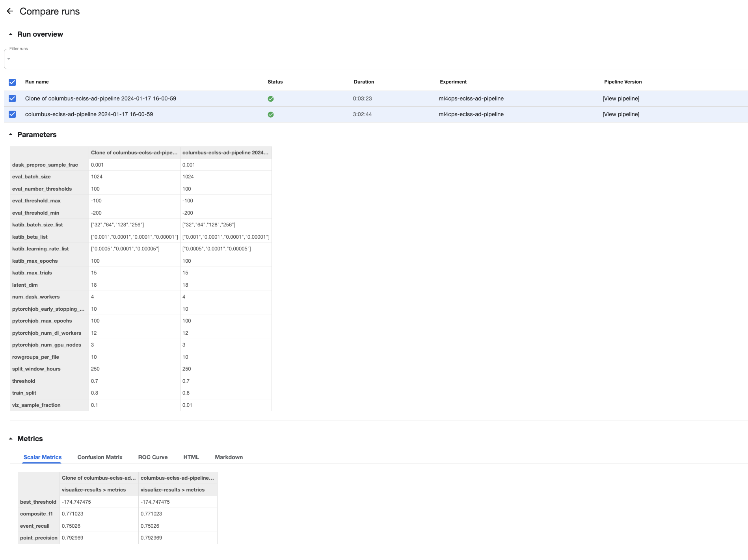The height and width of the screenshot is (560, 748).
Task: Click the 3:02:44 duration value
Action: click(362, 114)
